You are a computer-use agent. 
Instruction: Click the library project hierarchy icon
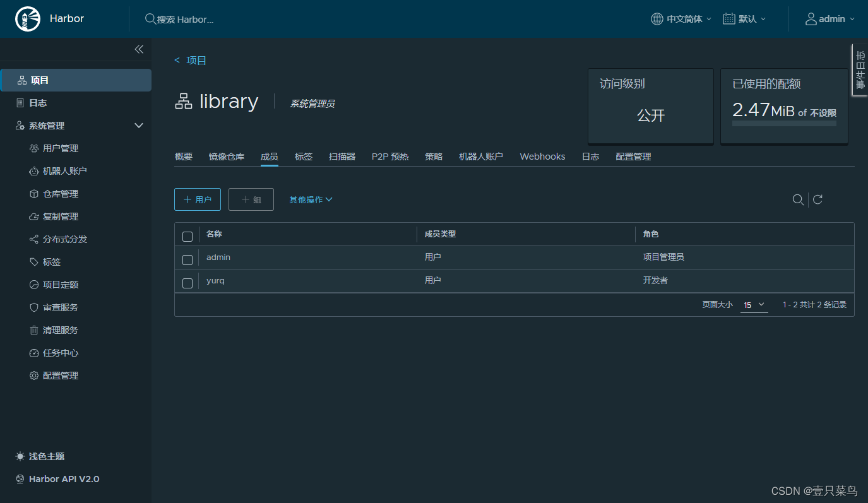click(184, 102)
